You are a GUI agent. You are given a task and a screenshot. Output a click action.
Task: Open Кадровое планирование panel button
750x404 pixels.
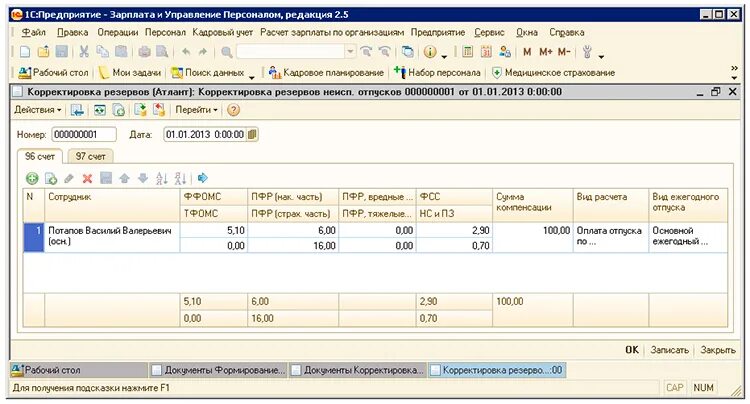[326, 73]
